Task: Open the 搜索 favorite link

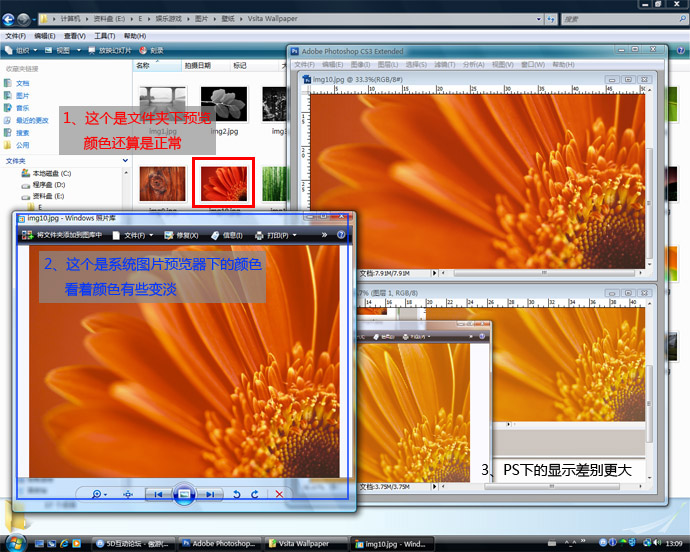Action: 17,132
